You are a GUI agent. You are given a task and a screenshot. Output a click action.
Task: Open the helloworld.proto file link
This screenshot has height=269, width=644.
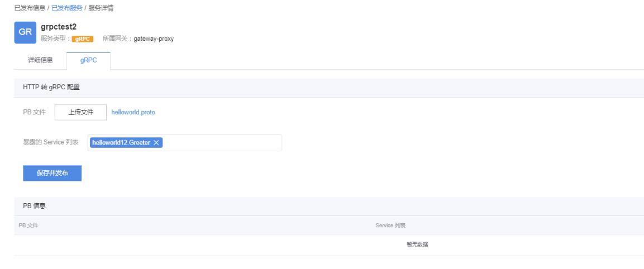(x=133, y=112)
